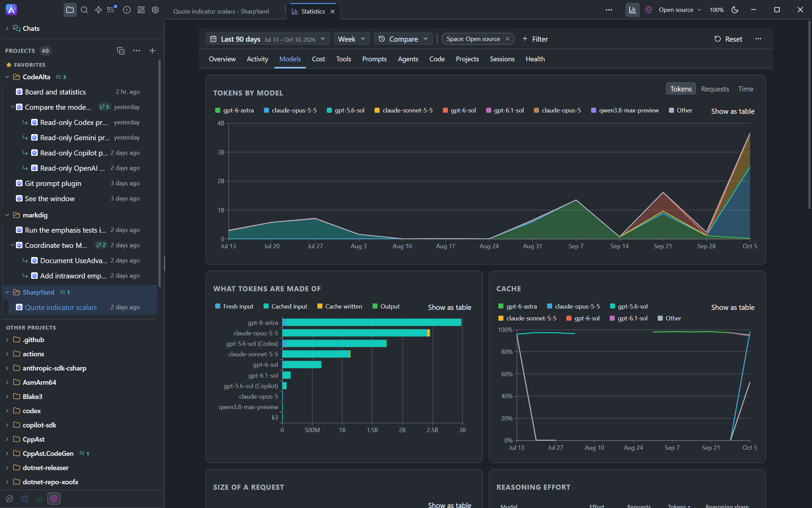The height and width of the screenshot is (508, 812).
Task: Open settings gear in top toolbar
Action: 155,10
